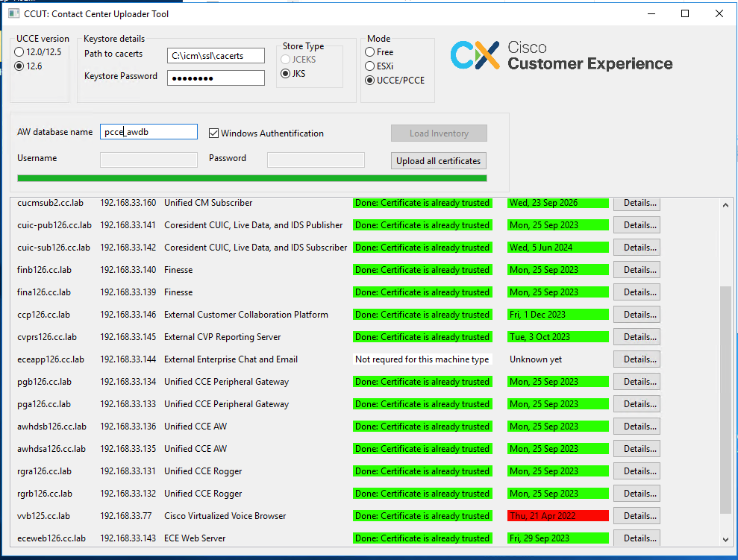Image resolution: width=738 pixels, height=560 pixels.
Task: Open Details for rgrb126.cc.lab
Action: click(637, 494)
